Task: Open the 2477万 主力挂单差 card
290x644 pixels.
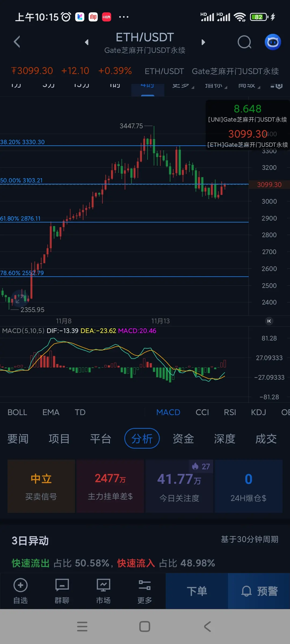Action: tap(110, 486)
